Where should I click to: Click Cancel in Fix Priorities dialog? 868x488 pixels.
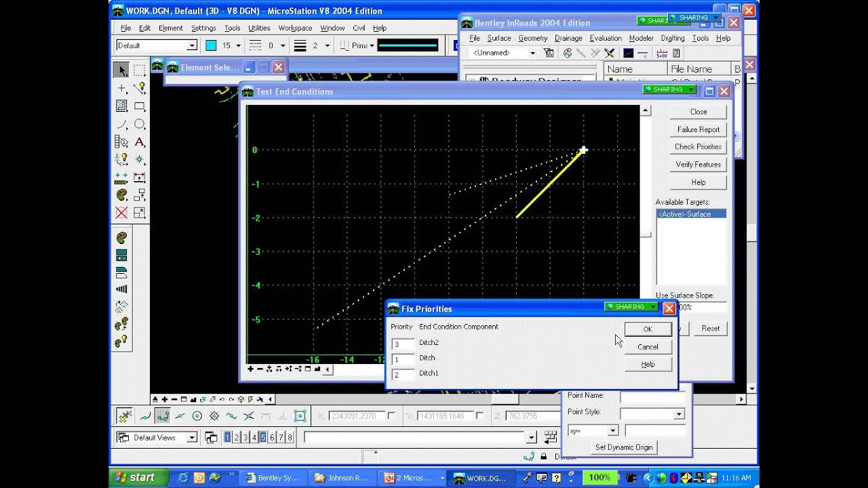click(648, 346)
